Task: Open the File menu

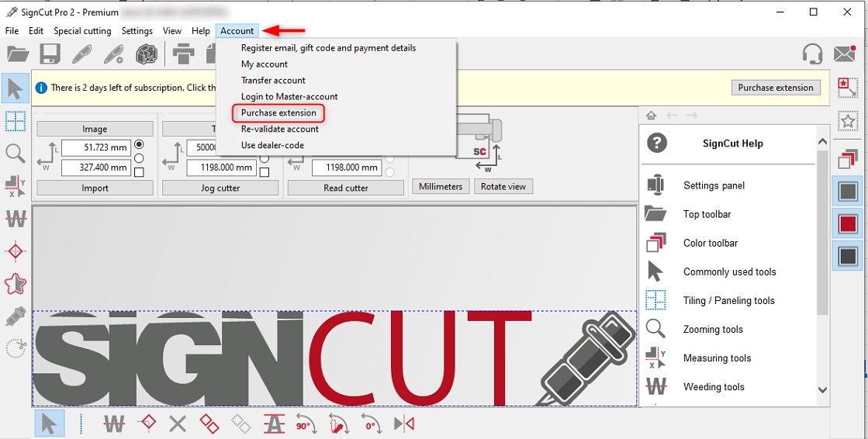Action: pyautogui.click(x=12, y=31)
